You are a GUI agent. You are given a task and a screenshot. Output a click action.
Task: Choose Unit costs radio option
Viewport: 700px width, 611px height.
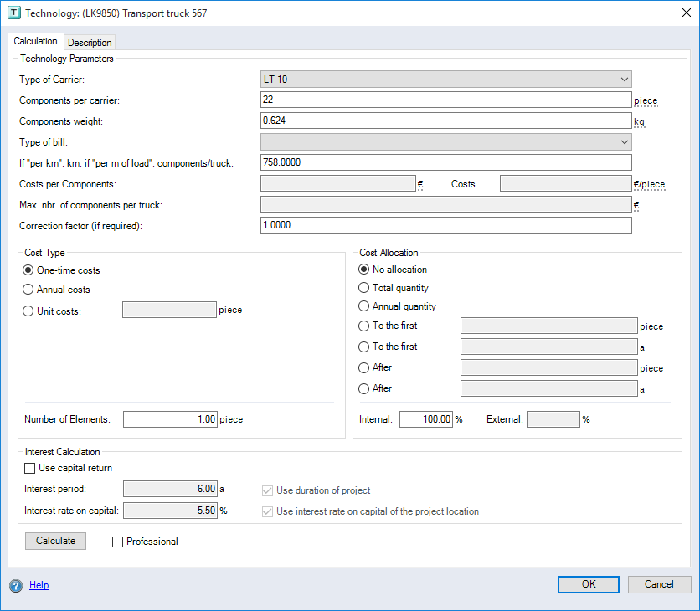tap(29, 311)
